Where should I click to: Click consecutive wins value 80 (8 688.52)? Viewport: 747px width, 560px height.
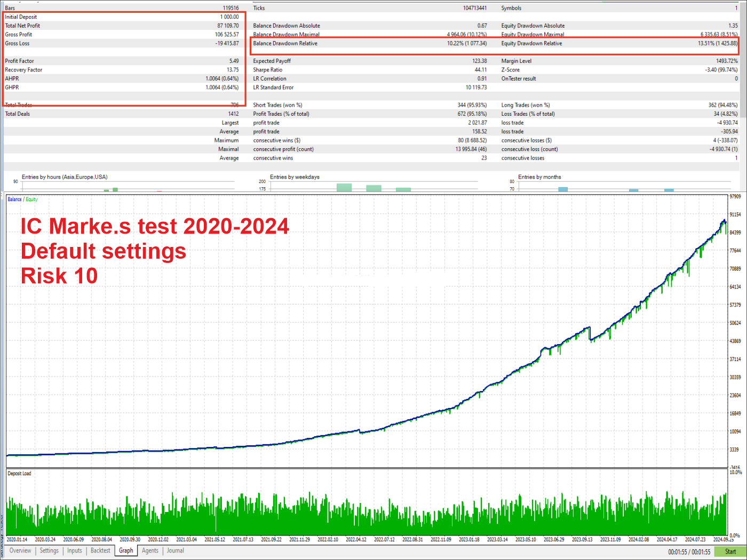point(472,140)
